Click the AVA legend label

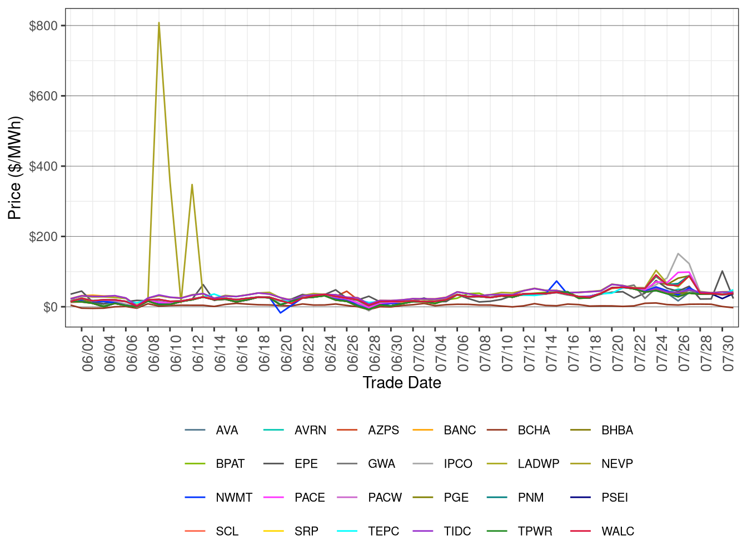tap(227, 431)
